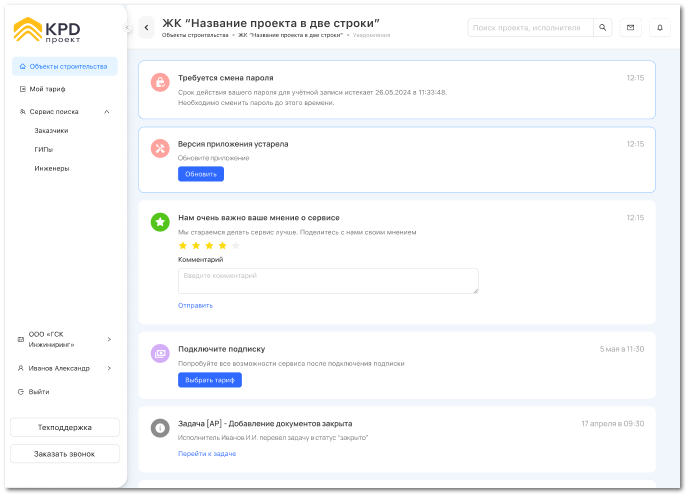689x497 pixels.
Task: Open notifications via the bell icon
Action: pos(660,28)
